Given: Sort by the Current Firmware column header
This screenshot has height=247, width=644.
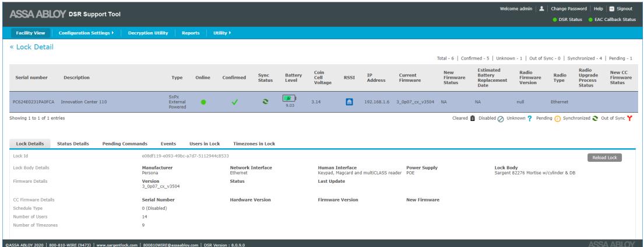Looking at the screenshot, I should tap(410, 78).
